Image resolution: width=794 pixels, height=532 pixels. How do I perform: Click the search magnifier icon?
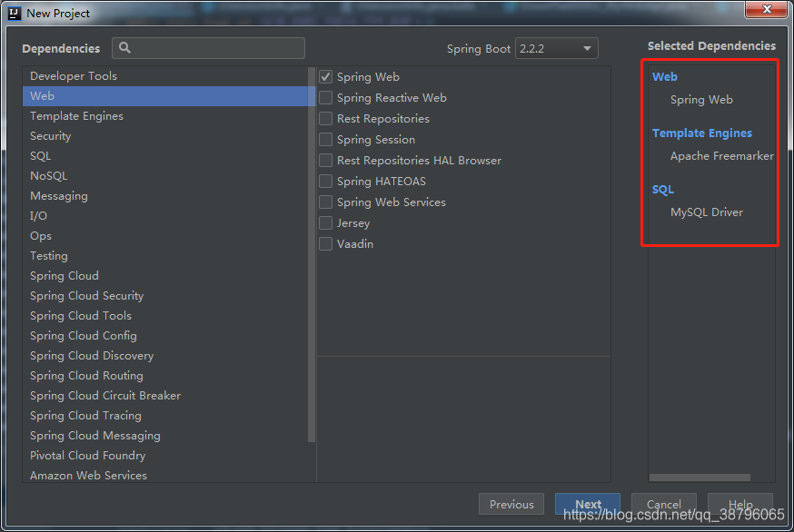pyautogui.click(x=124, y=47)
